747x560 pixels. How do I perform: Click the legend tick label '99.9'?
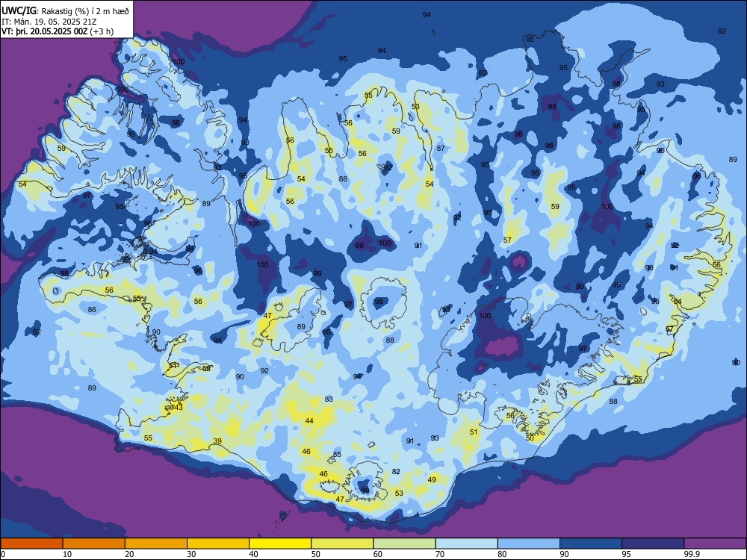pos(692,554)
